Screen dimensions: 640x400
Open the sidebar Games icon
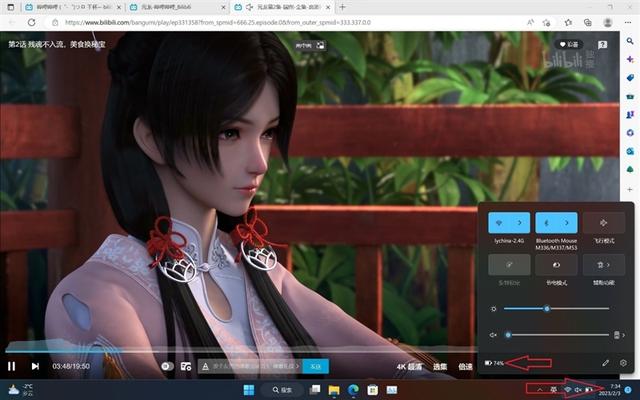pos(630,115)
